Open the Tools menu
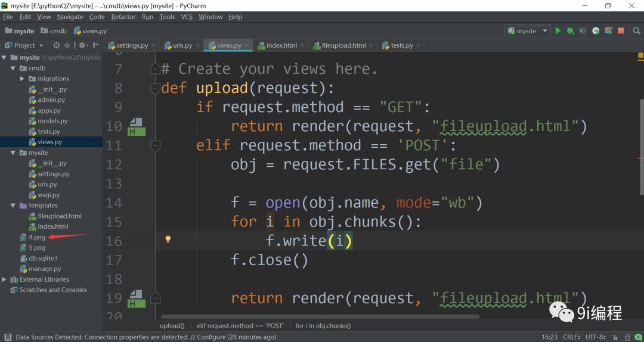Screen dimensions: 644x342 [167, 17]
